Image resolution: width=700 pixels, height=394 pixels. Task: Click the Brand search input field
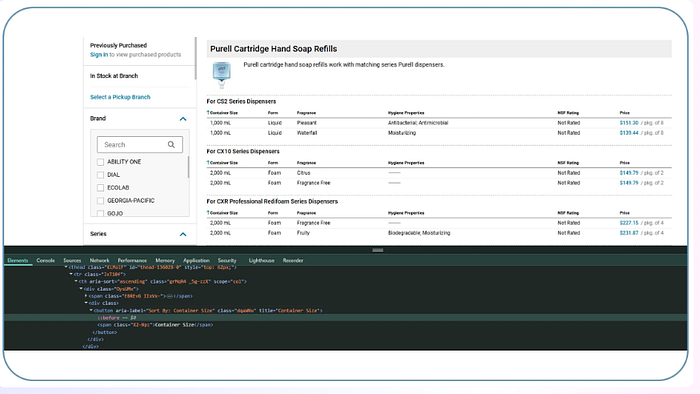pos(140,145)
